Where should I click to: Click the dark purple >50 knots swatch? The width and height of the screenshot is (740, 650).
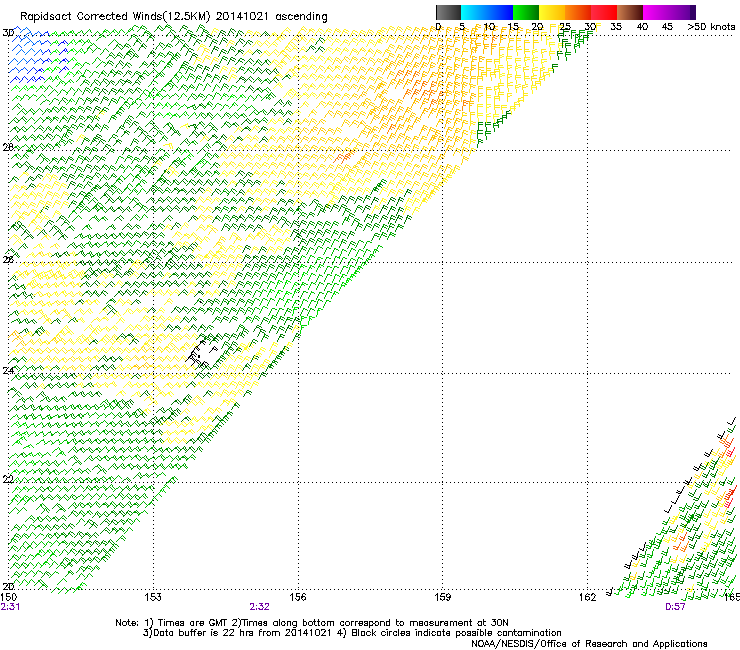(x=693, y=12)
